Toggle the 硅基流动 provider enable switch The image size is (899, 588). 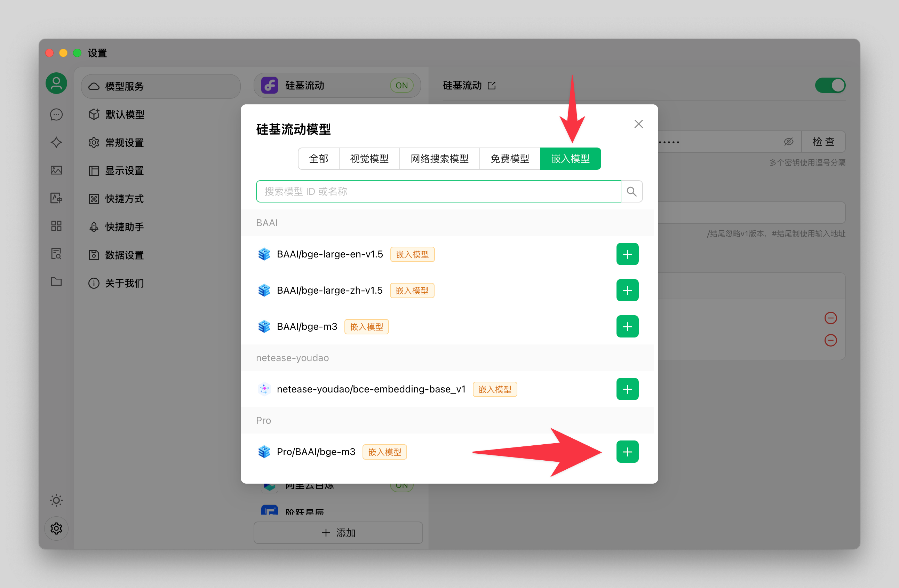(830, 85)
